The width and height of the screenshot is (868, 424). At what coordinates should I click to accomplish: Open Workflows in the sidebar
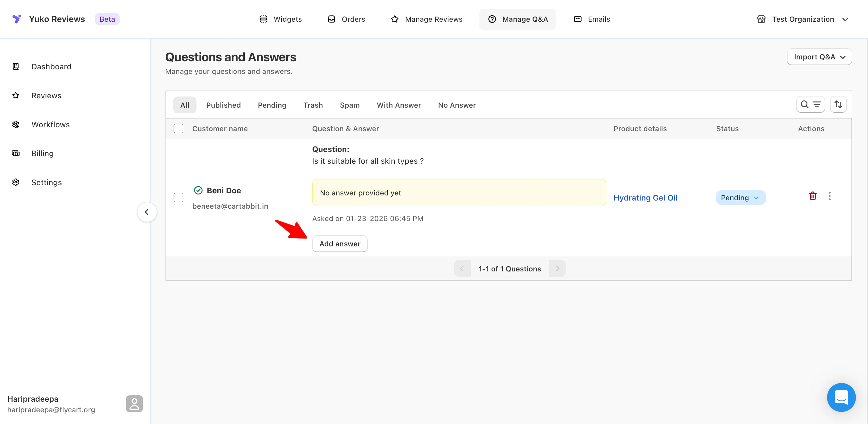50,124
